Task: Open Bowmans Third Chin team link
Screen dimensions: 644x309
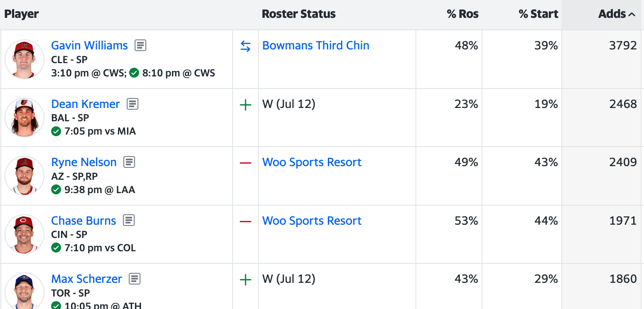Action: click(x=316, y=45)
